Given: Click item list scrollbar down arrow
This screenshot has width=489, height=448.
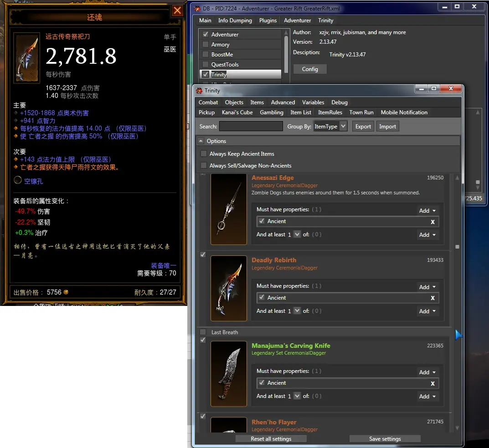Looking at the screenshot, I should coord(457,428).
